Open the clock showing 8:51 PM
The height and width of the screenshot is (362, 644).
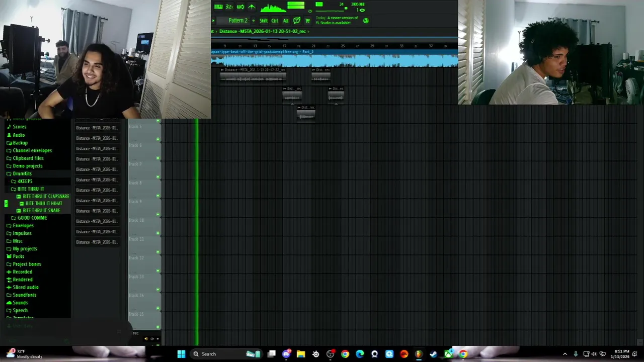[x=622, y=354]
